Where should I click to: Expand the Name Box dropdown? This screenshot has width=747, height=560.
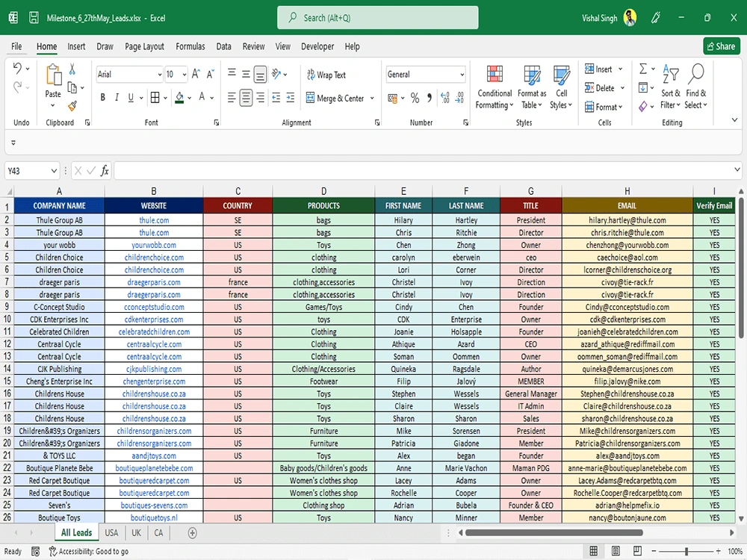[54, 171]
